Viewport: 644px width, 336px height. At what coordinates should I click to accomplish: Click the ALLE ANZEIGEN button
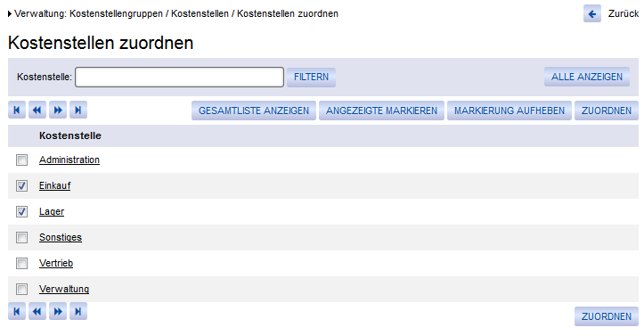(x=587, y=77)
